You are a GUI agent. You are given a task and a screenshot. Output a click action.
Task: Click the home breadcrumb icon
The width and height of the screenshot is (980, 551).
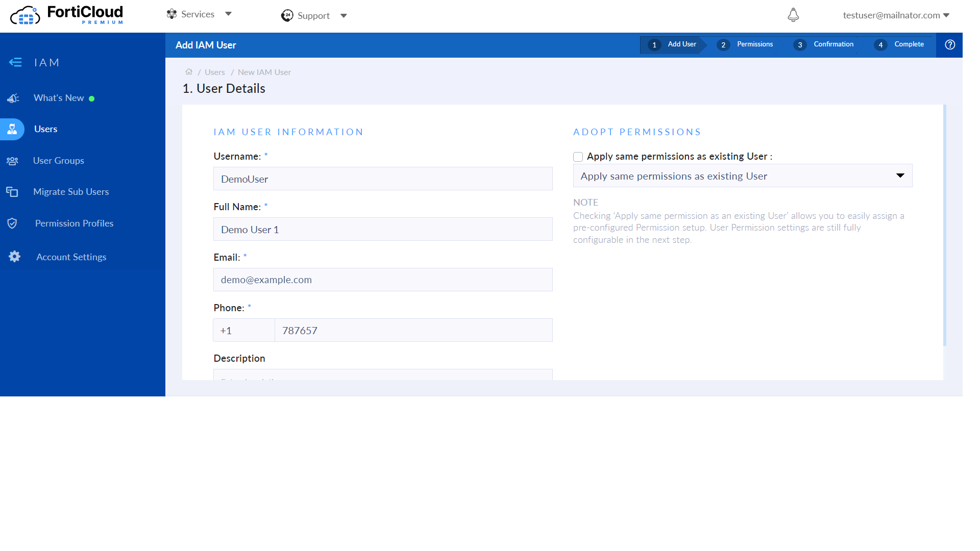click(189, 71)
